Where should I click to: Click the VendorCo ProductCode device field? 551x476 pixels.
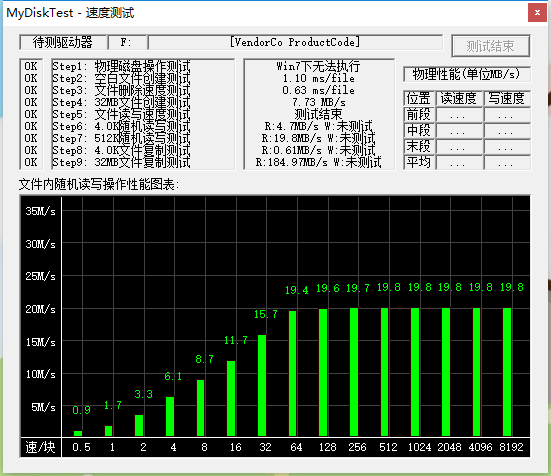point(295,43)
